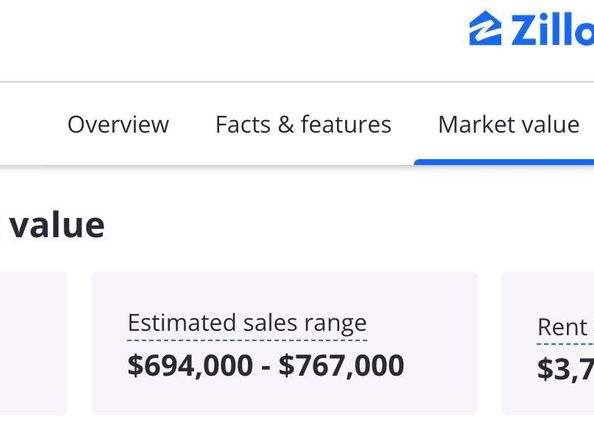
Task: Click the Zillow house logo icon
Action: (485, 28)
